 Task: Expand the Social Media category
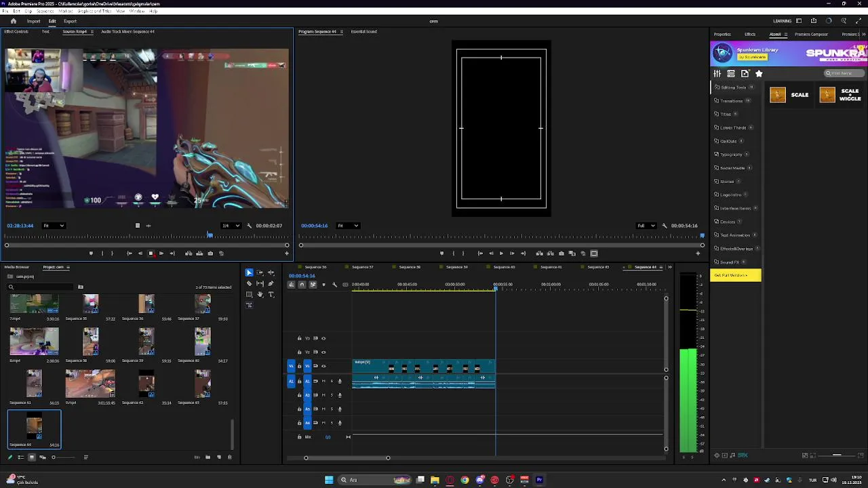732,168
